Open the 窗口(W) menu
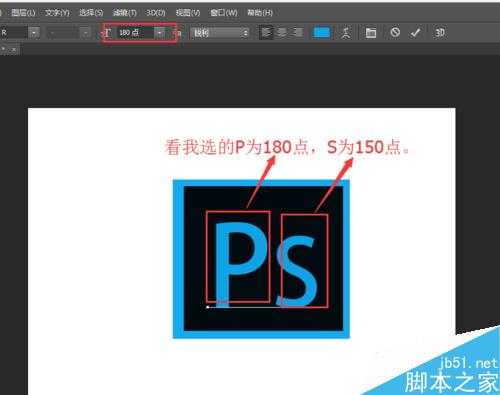The width and height of the screenshot is (500, 395). pos(224,13)
